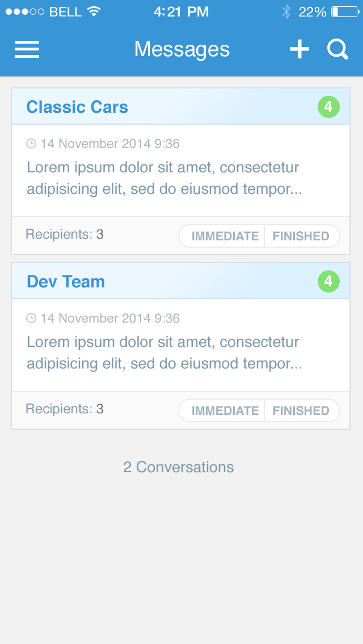Image resolution: width=363 pixels, height=644 pixels.
Task: Open the Dev Team conversation title
Action: 66,282
